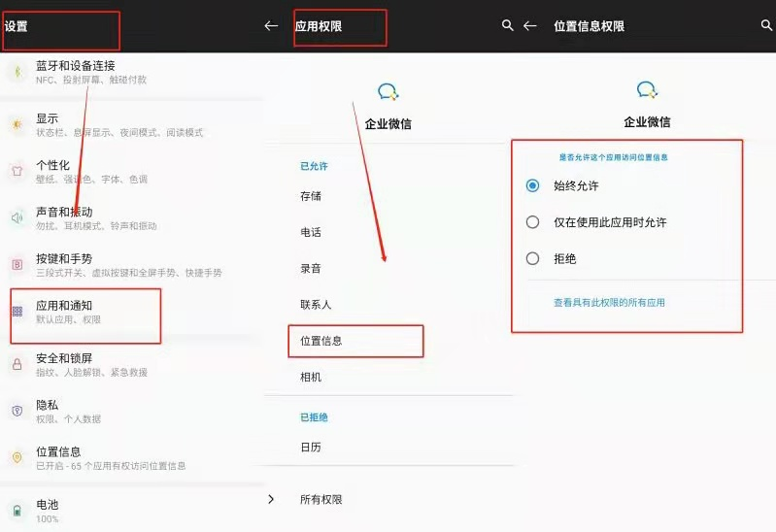This screenshot has height=532, width=776.
Task: Tap the Sound and vibration speaker icon
Action: (x=17, y=217)
